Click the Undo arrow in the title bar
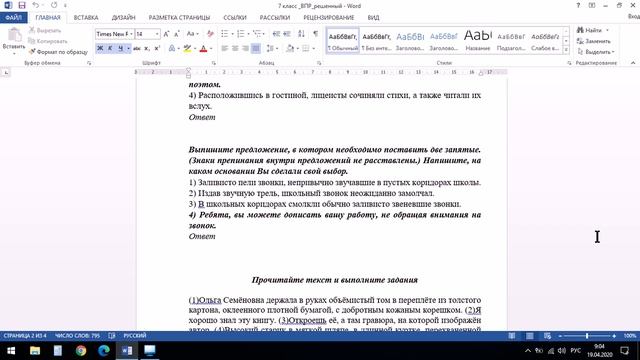Image resolution: width=640 pixels, height=360 pixels. click(x=36, y=5)
